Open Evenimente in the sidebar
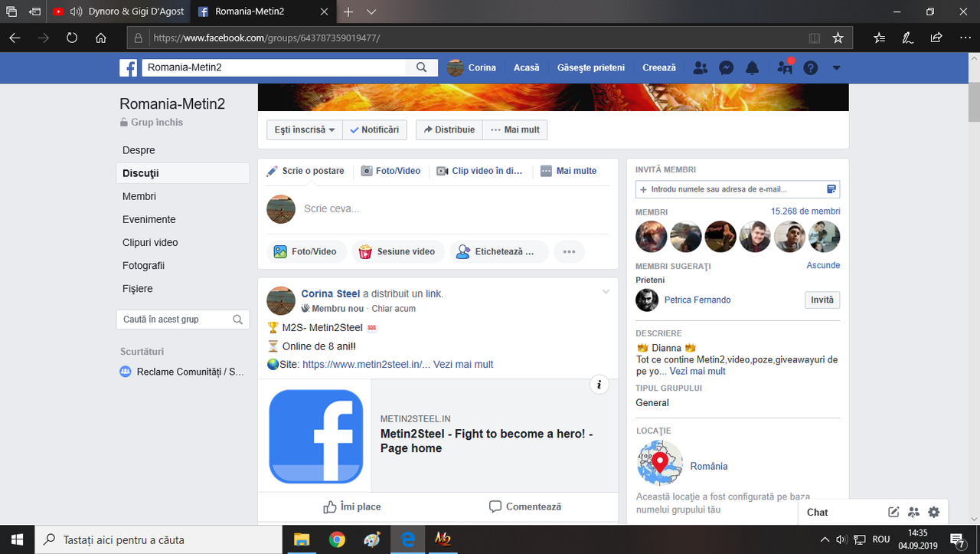The image size is (980, 554). 149,219
